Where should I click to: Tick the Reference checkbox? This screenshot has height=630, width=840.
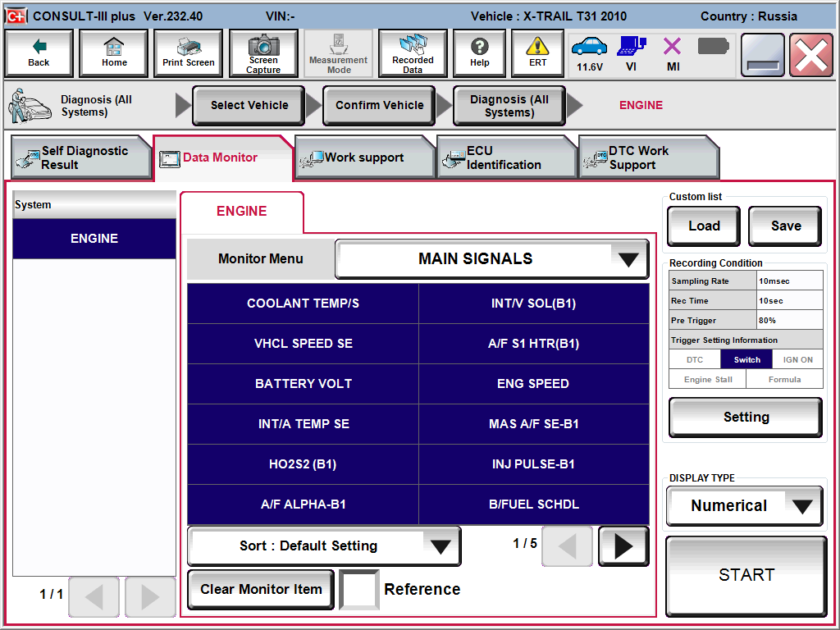click(x=359, y=589)
